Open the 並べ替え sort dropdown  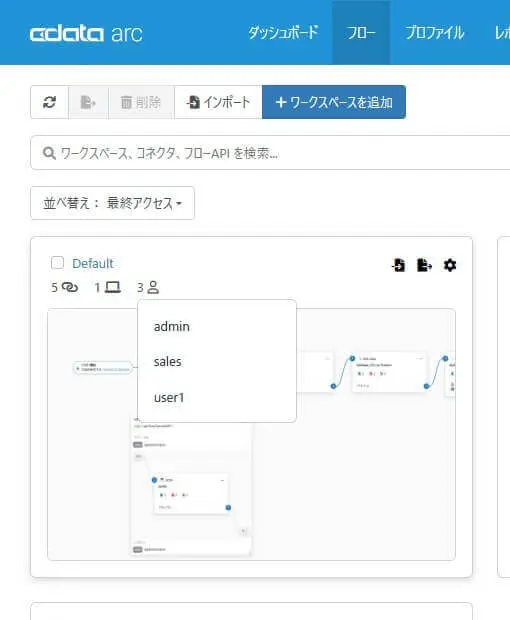[112, 203]
